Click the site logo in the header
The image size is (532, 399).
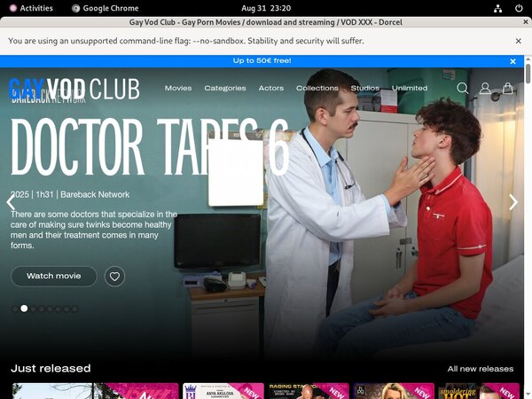[74, 89]
